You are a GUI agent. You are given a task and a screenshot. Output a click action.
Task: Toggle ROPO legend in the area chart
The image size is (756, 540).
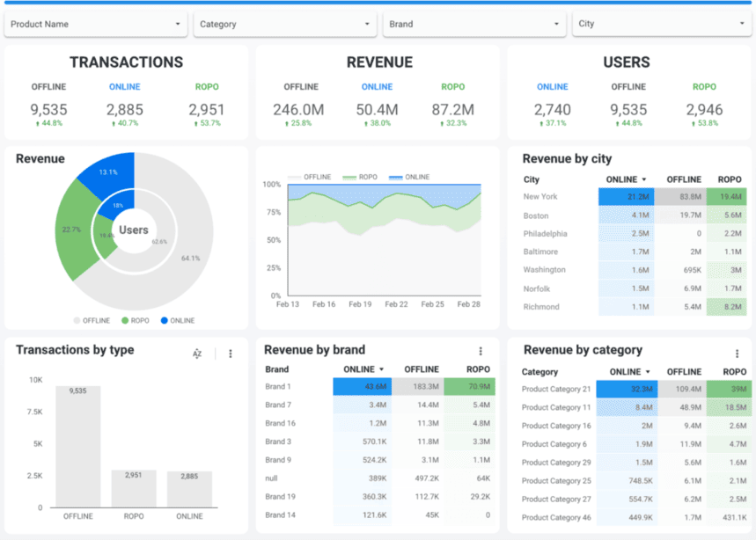[x=360, y=178]
